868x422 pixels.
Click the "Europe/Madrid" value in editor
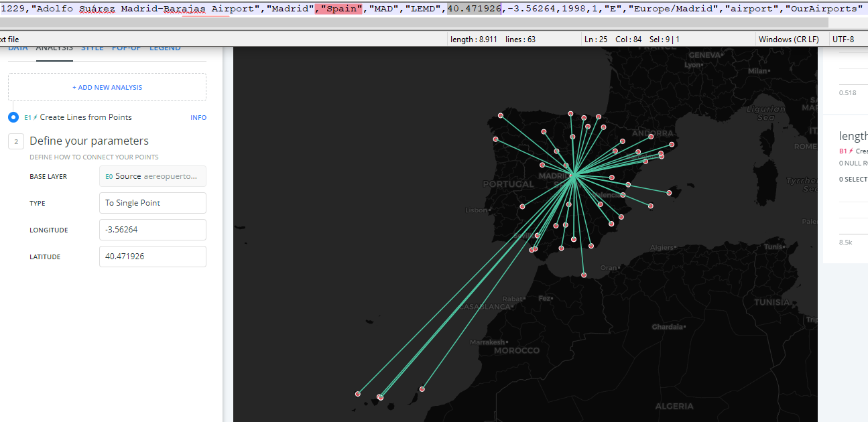click(x=673, y=9)
